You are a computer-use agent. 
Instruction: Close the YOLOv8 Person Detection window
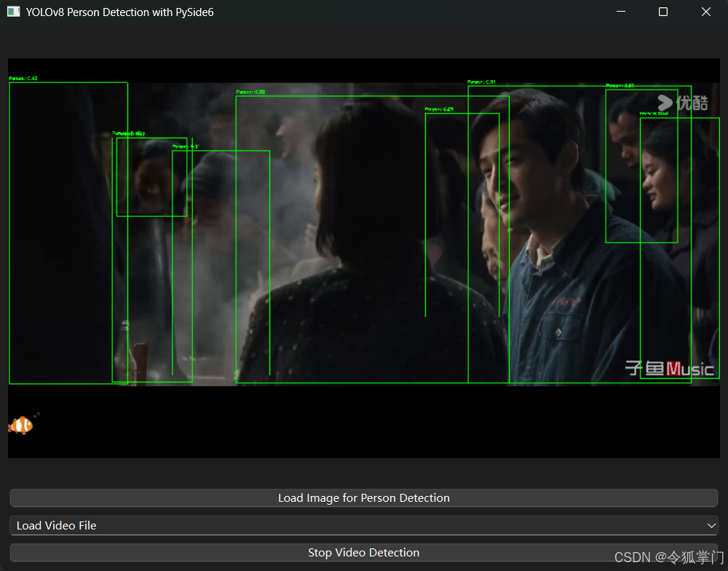coord(705,12)
